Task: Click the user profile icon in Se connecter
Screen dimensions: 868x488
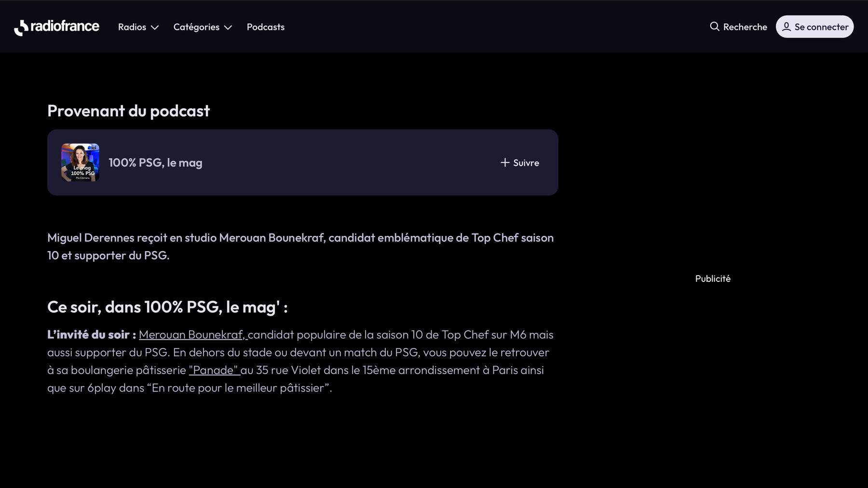Action: (x=786, y=27)
